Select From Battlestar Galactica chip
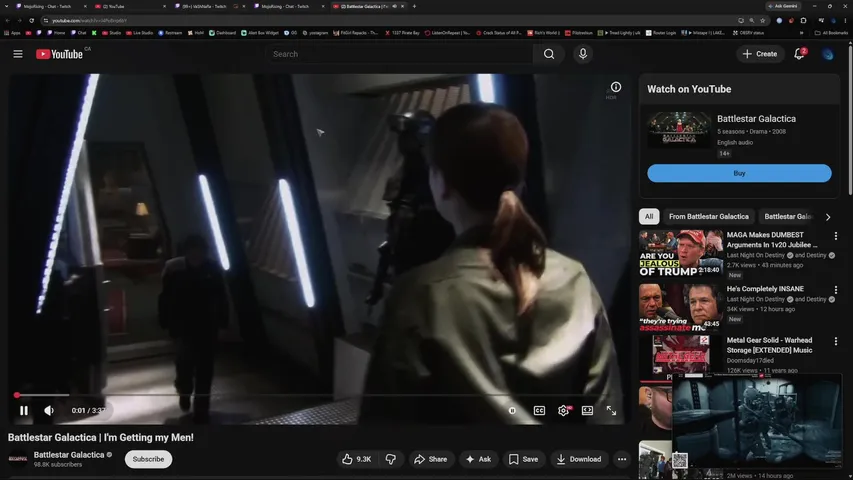This screenshot has height=480, width=853. coord(709,217)
